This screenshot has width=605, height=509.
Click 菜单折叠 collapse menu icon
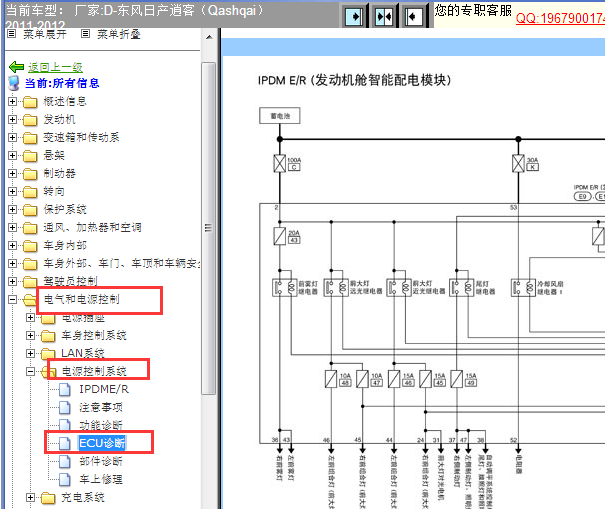85,34
